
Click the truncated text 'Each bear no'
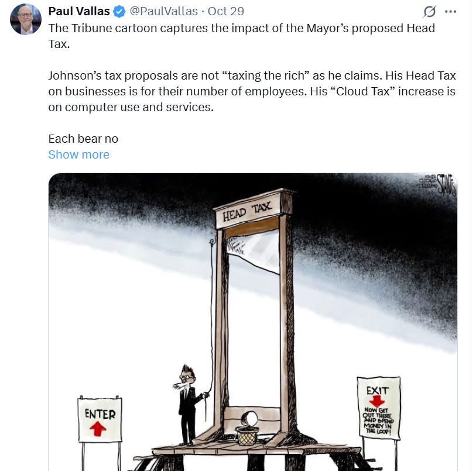(x=83, y=139)
